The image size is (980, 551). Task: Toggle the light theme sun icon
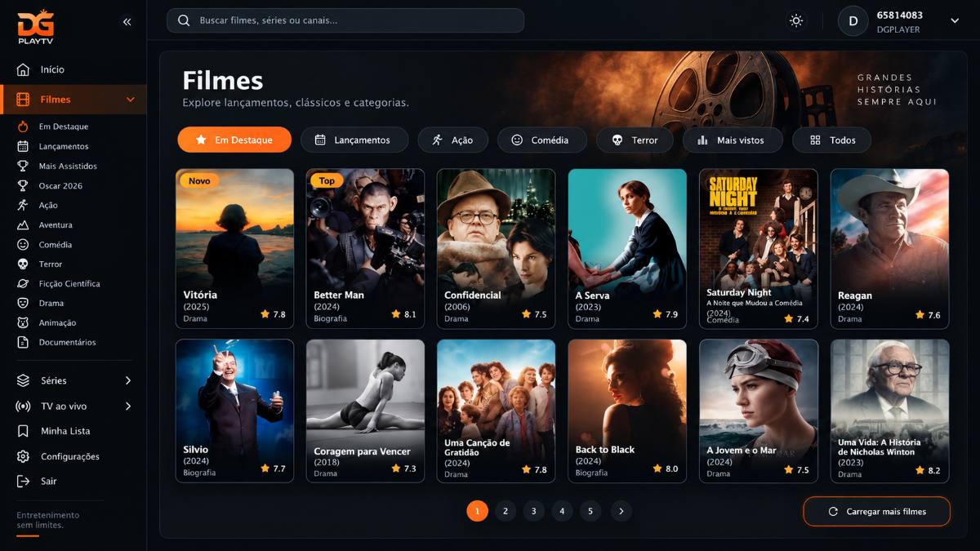(x=796, y=21)
